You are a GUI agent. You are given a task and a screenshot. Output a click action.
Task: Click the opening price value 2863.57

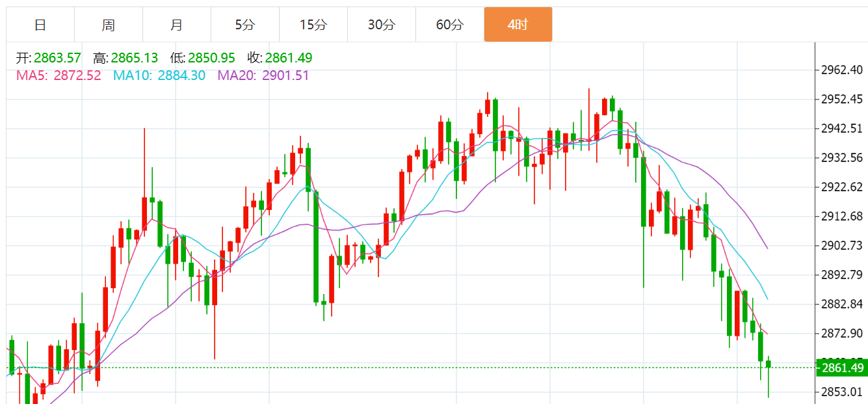pyautogui.click(x=57, y=58)
